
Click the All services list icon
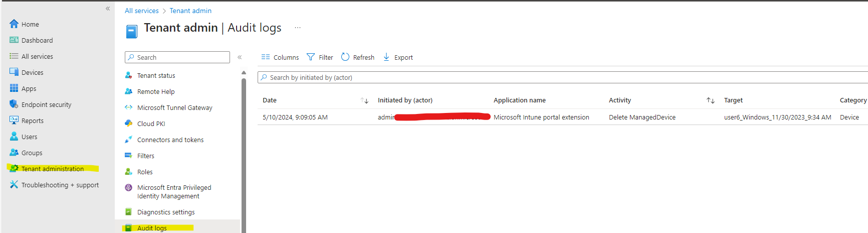pyautogui.click(x=14, y=56)
